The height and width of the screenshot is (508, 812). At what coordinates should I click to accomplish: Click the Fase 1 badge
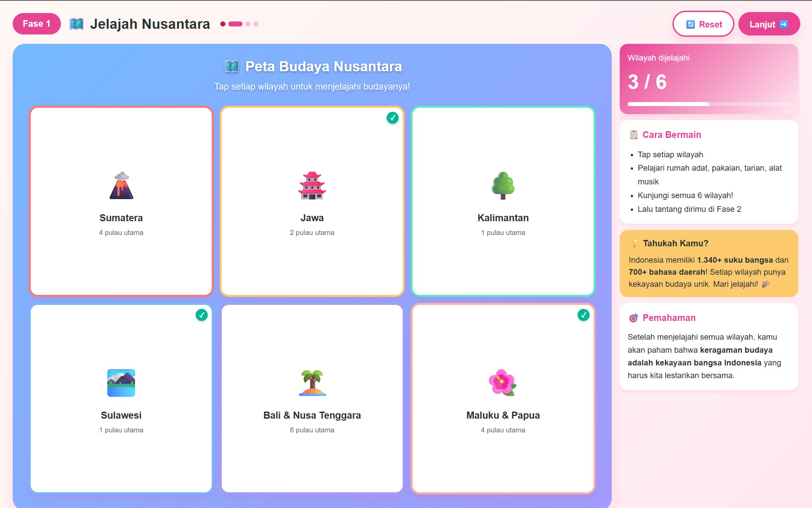click(x=36, y=23)
